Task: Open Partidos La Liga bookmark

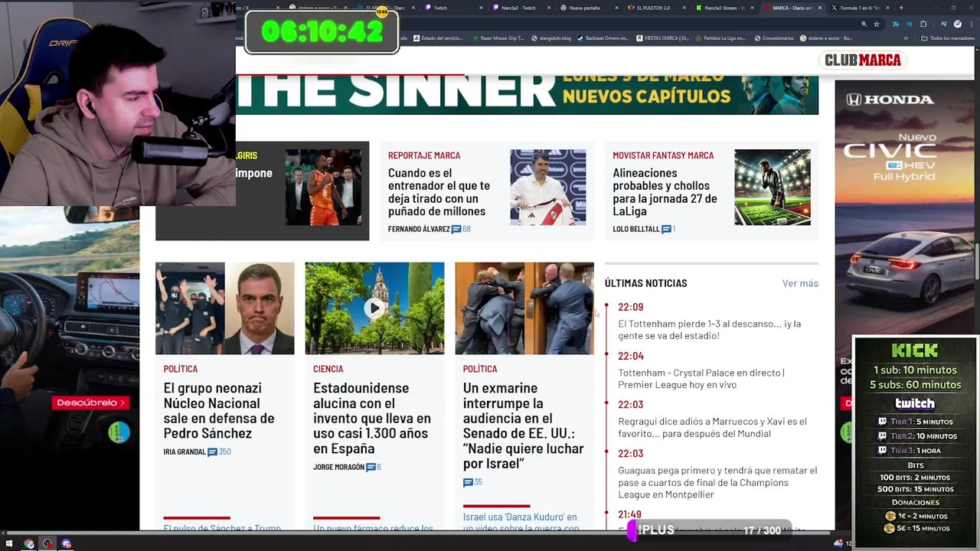Action: click(720, 38)
